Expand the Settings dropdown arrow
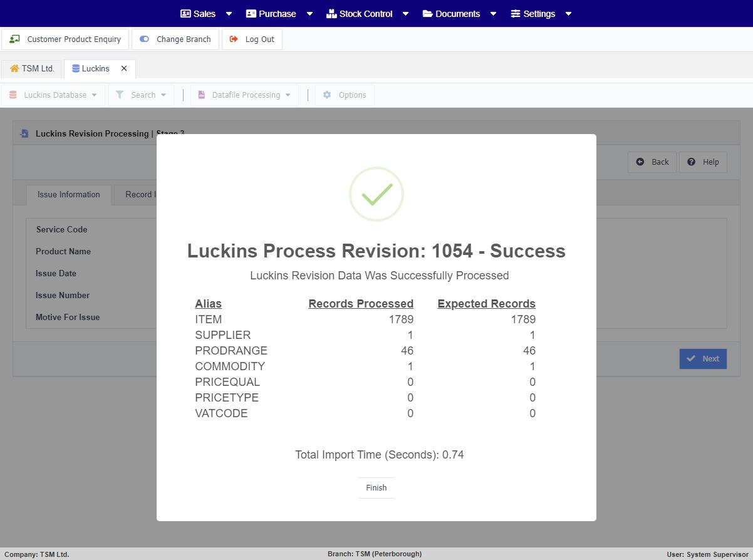Screen dimensions: 753x560 point(568,14)
